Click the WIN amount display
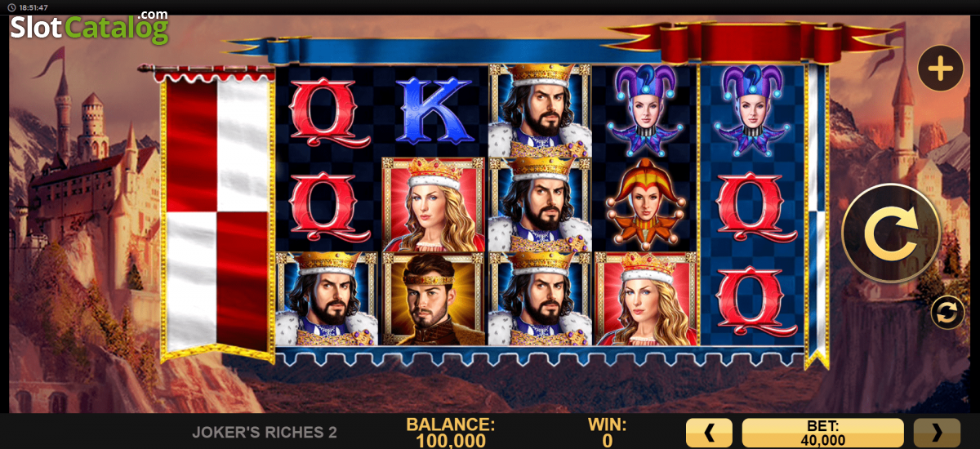Image resolution: width=980 pixels, height=449 pixels. coord(607,433)
